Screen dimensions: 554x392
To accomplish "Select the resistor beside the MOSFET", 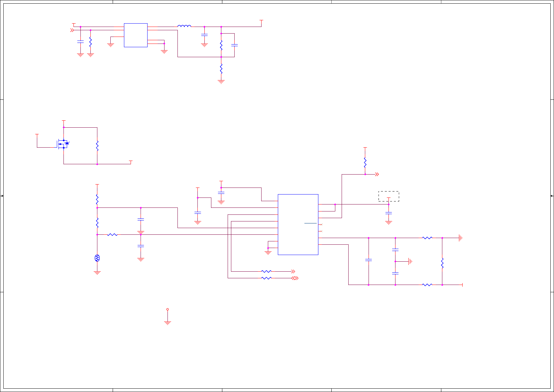I will 97,146.
